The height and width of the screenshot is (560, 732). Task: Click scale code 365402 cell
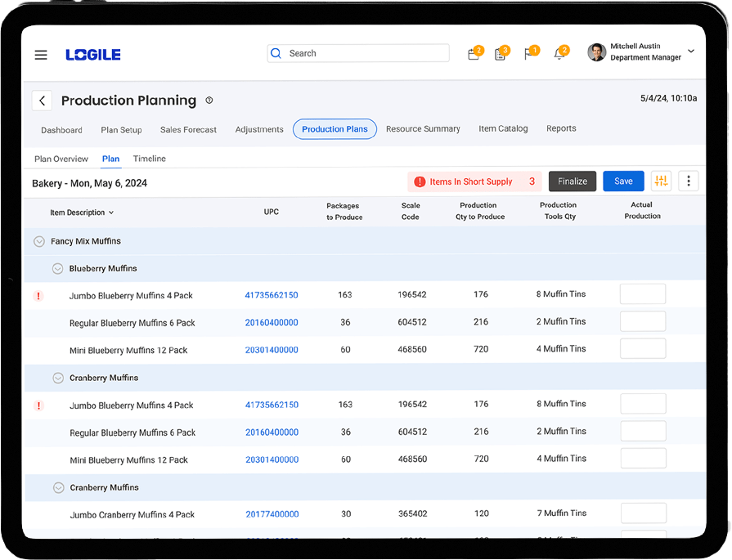click(x=413, y=513)
